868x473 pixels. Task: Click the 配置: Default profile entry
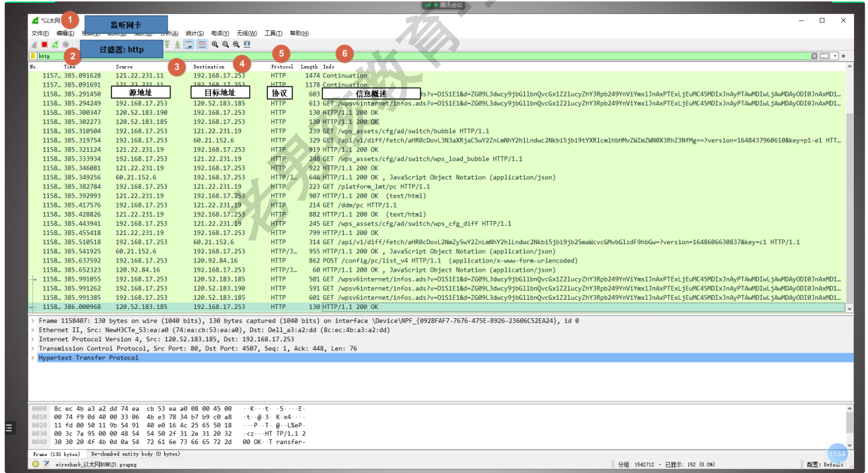825,465
